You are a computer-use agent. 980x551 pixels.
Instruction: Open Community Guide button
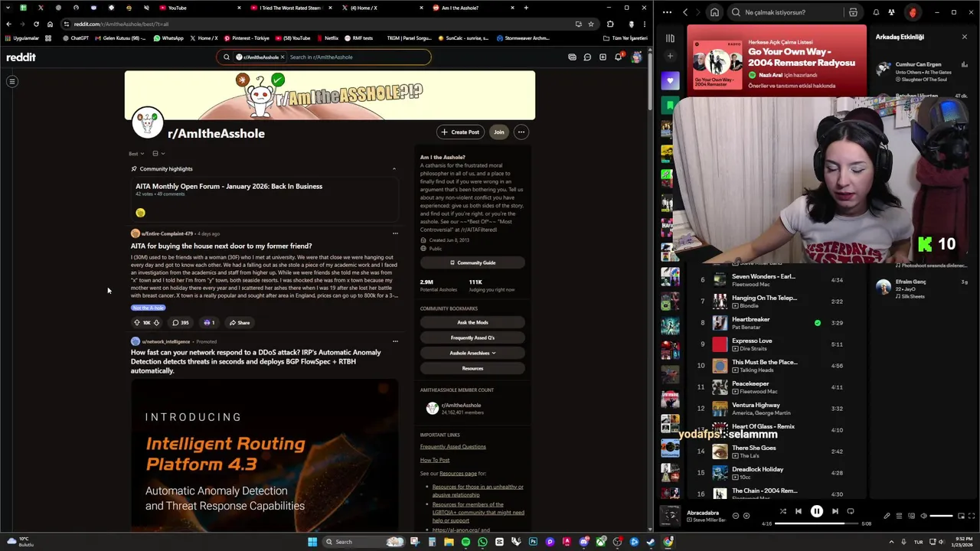472,263
